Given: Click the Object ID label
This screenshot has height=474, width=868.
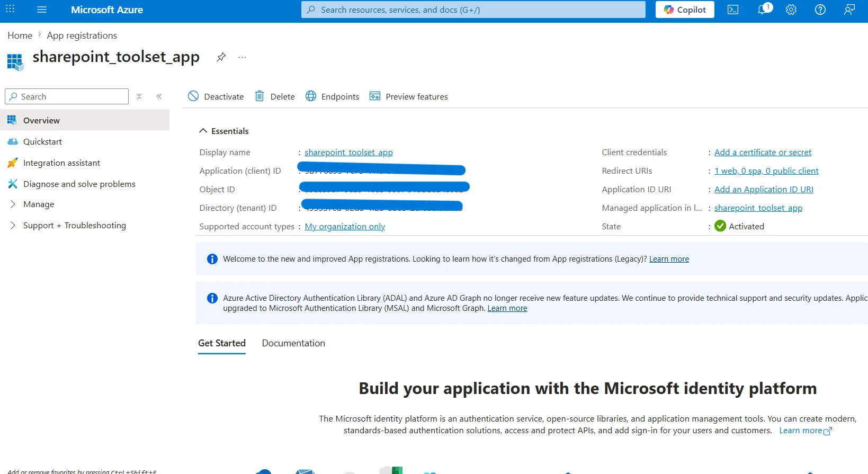Looking at the screenshot, I should click(x=217, y=190).
